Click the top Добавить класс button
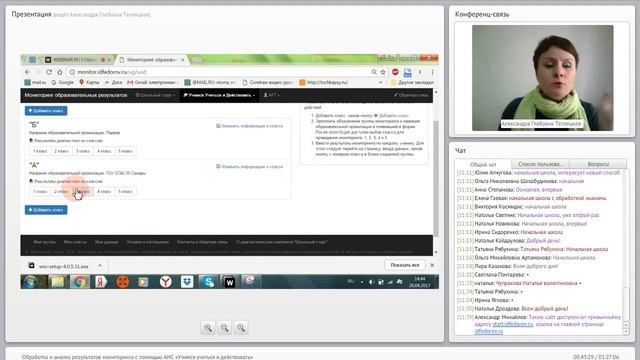Image resolution: width=640 pixels, height=360 pixels. coord(46,111)
